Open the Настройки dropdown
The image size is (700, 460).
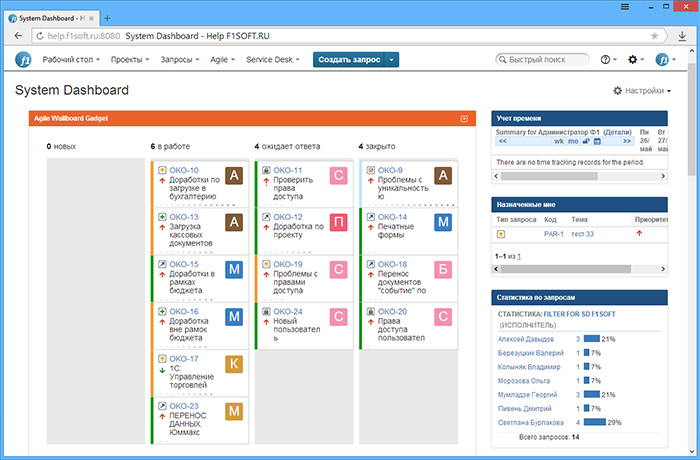(642, 91)
